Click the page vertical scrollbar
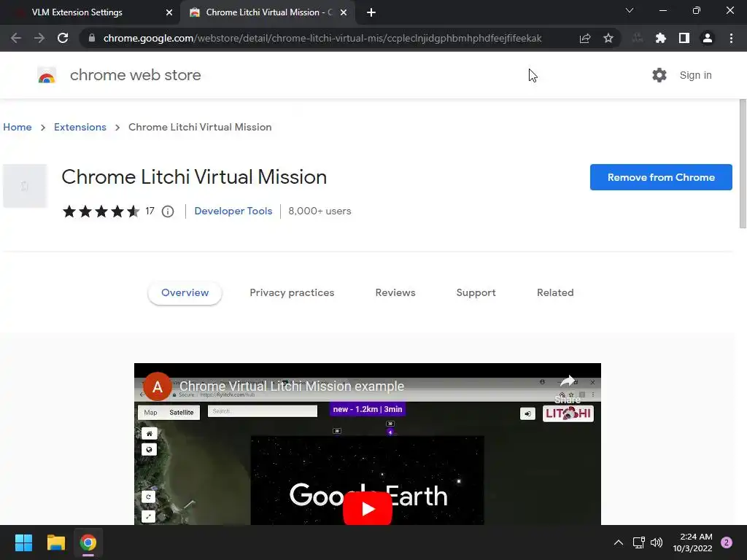The image size is (747, 560). [743, 163]
